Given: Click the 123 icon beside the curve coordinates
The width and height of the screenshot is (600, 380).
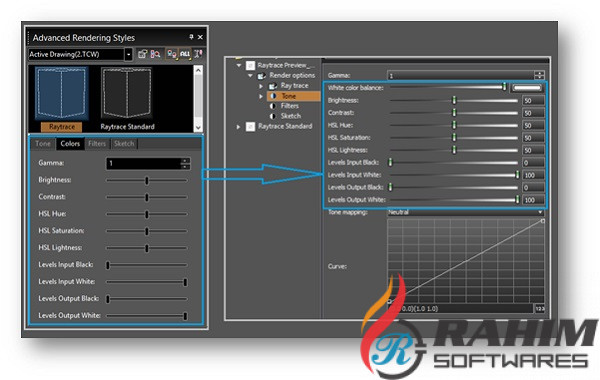Looking at the screenshot, I should tap(540, 308).
